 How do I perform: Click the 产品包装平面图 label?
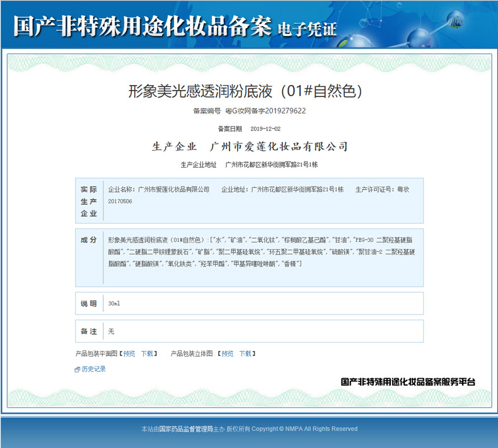click(96, 353)
